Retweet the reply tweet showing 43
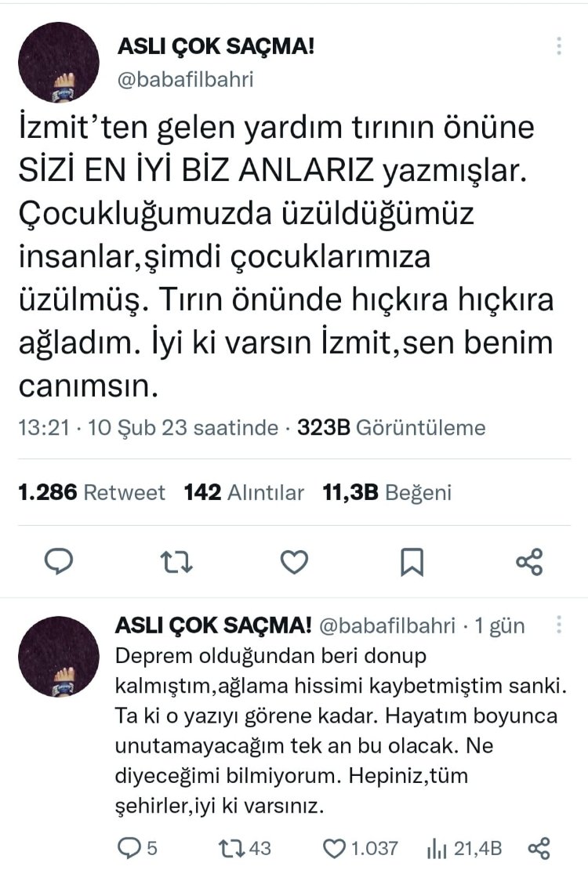Image resolution: width=588 pixels, height=870 pixels. (x=245, y=848)
